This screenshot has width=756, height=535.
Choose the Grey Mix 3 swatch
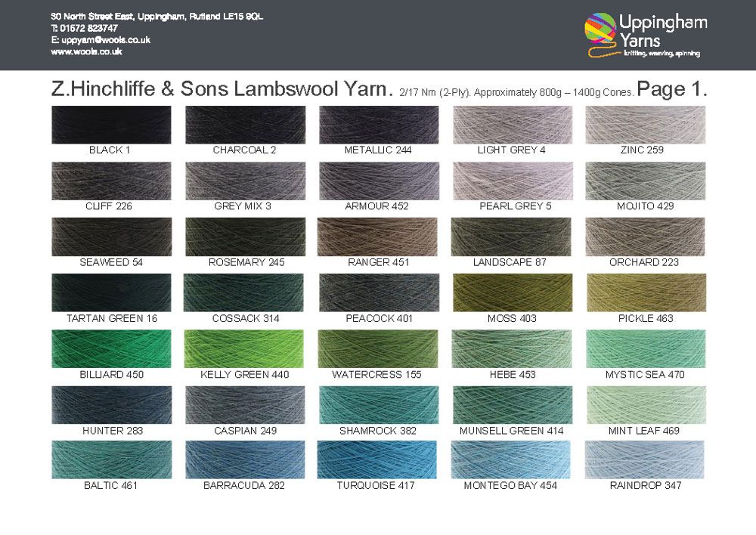(246, 181)
